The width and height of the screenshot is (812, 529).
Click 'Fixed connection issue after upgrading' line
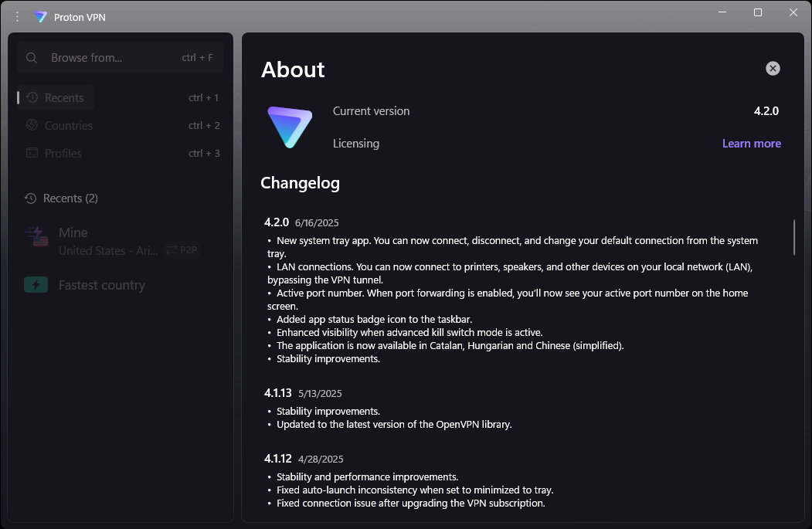click(x=410, y=503)
